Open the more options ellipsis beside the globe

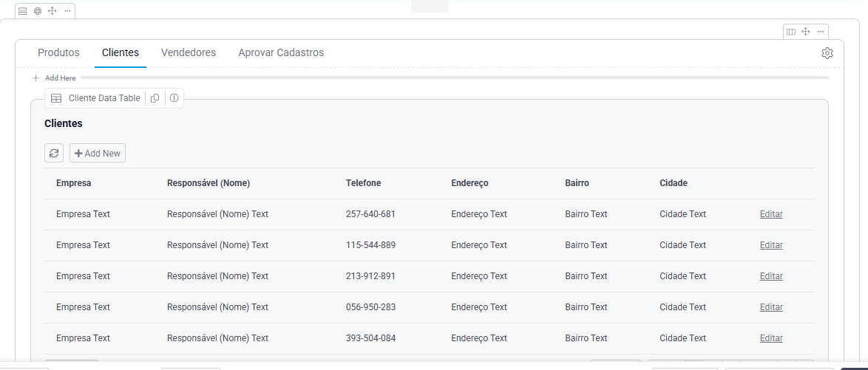[x=67, y=11]
